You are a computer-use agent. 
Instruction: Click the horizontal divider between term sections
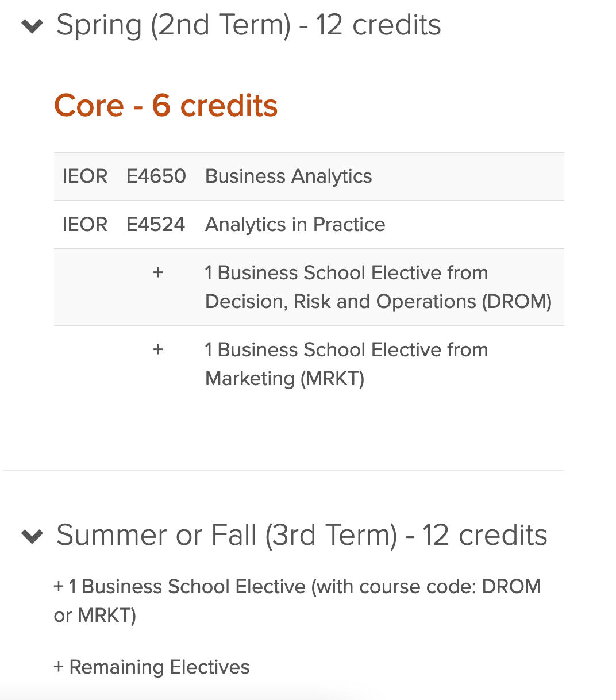coord(283,471)
